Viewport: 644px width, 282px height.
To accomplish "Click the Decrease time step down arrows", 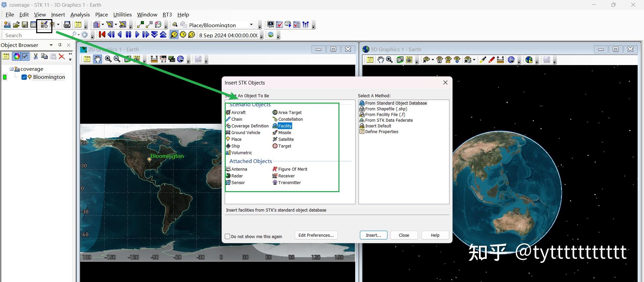I will 154,35.
